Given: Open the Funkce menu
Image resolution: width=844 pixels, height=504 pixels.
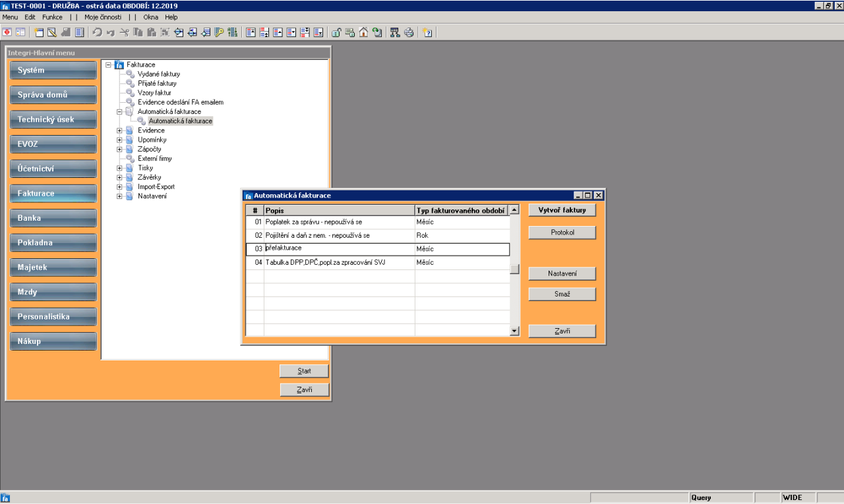Looking at the screenshot, I should coord(52,17).
